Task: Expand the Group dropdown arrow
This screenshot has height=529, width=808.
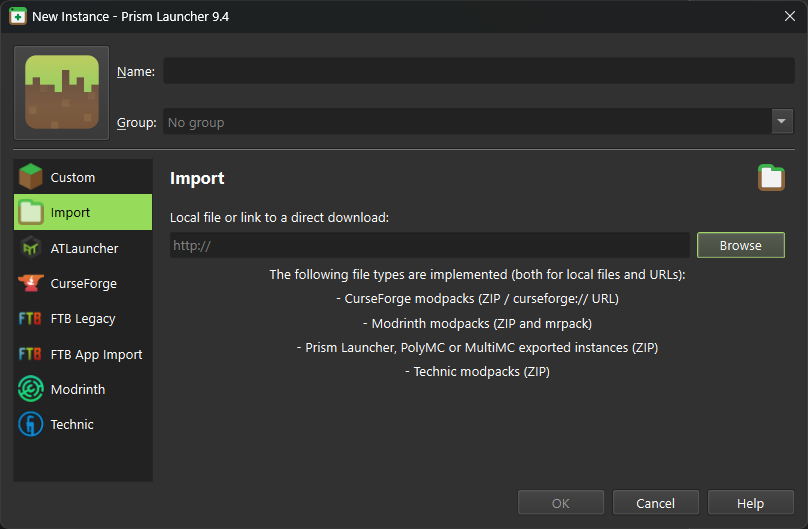Action: pyautogui.click(x=782, y=121)
